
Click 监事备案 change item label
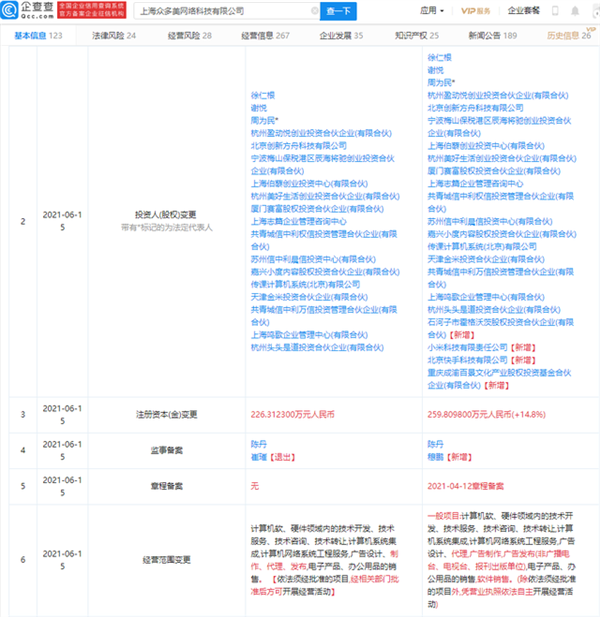[x=166, y=450]
